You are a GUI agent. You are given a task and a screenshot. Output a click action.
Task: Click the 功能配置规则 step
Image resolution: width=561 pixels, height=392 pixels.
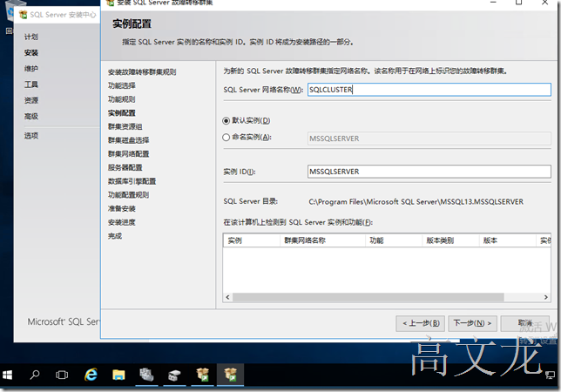pyautogui.click(x=128, y=195)
